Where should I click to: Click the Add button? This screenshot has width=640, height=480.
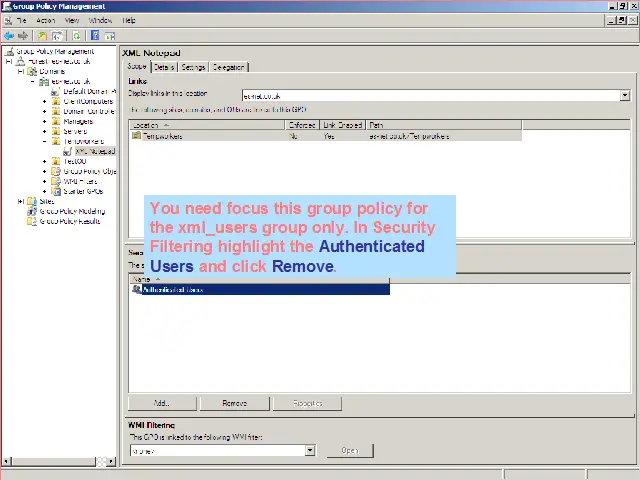click(x=161, y=403)
